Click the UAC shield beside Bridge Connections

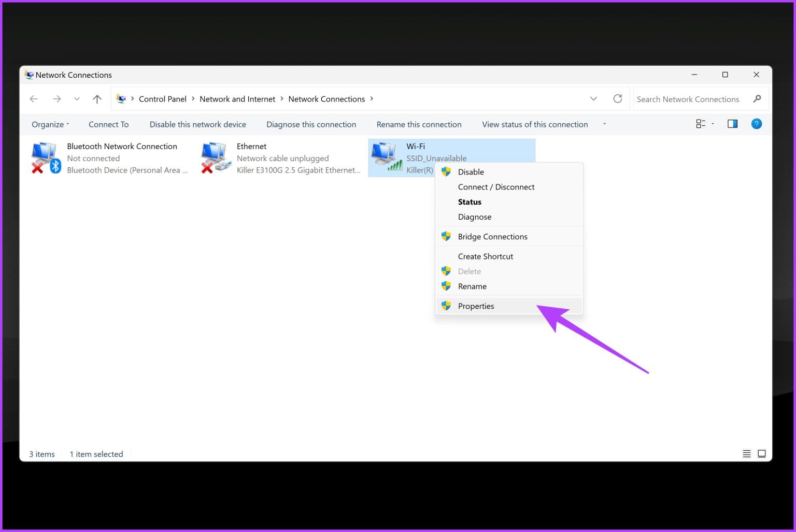tap(446, 236)
